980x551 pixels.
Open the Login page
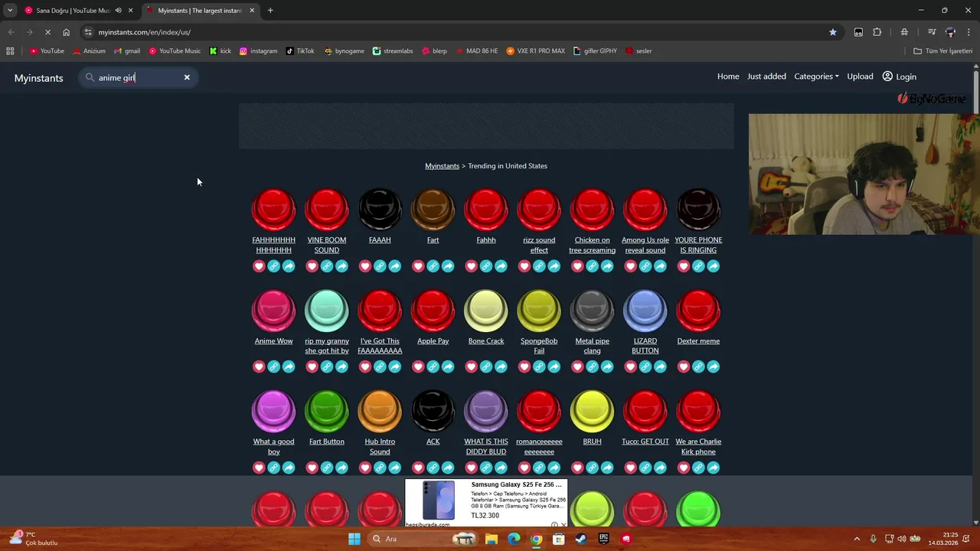coord(900,77)
